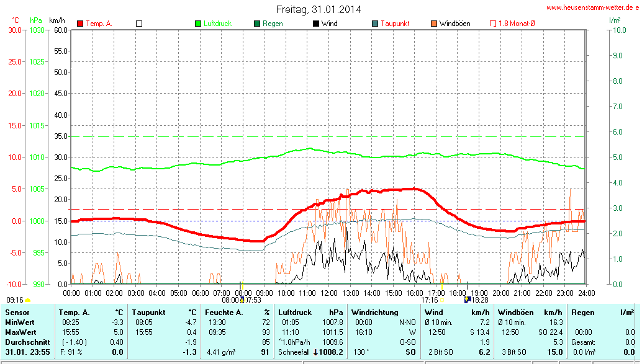Screen dimensions: 642x364
Task: Click the S 13.4 maximum wind value
Action: [x=480, y=332]
